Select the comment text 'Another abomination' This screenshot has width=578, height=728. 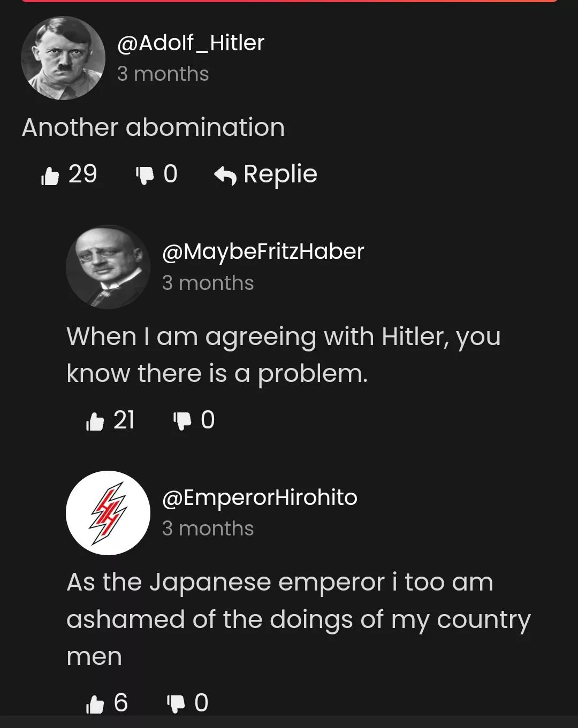154,127
